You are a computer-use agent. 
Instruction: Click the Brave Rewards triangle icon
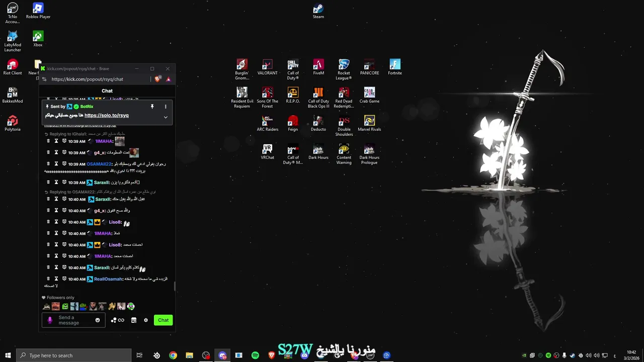[x=168, y=79]
